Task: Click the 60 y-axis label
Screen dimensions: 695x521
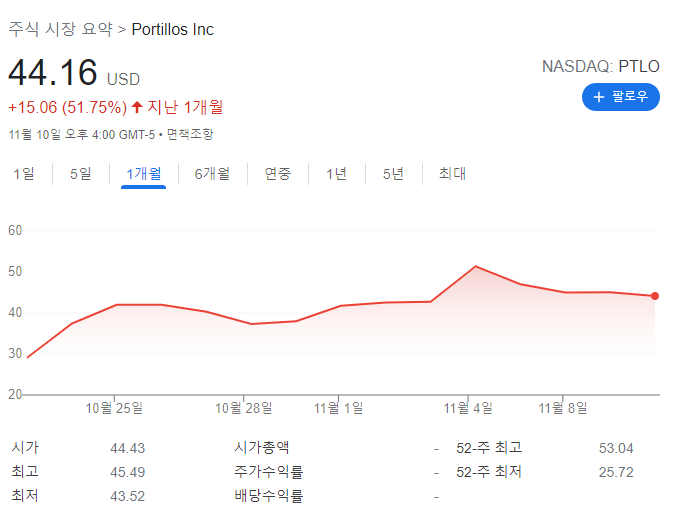Action: (x=15, y=231)
